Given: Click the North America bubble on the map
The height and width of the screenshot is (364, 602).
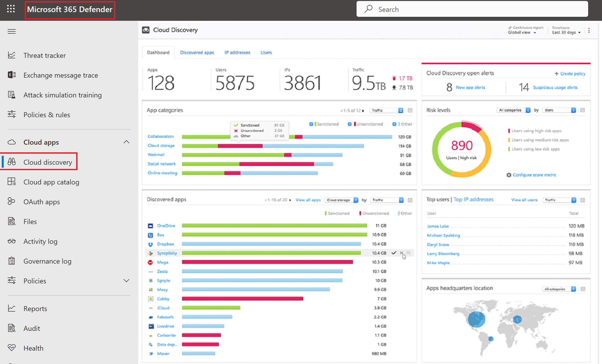Looking at the screenshot, I should (477, 319).
